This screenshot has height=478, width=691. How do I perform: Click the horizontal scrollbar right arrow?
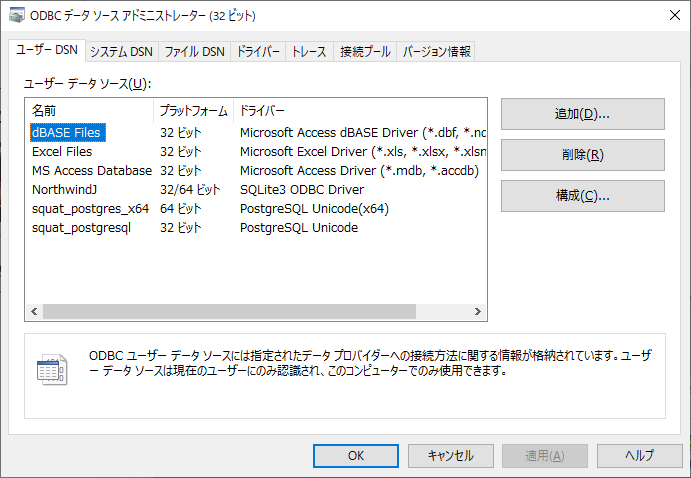tap(478, 312)
